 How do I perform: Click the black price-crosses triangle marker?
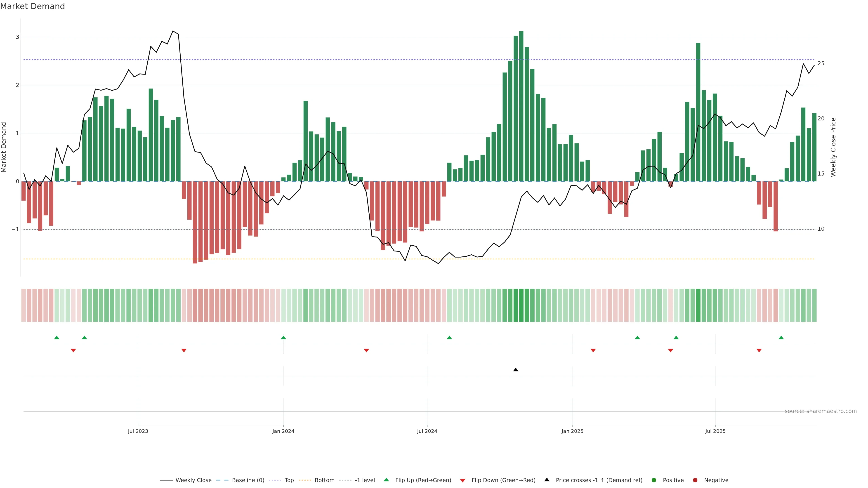[x=516, y=370]
